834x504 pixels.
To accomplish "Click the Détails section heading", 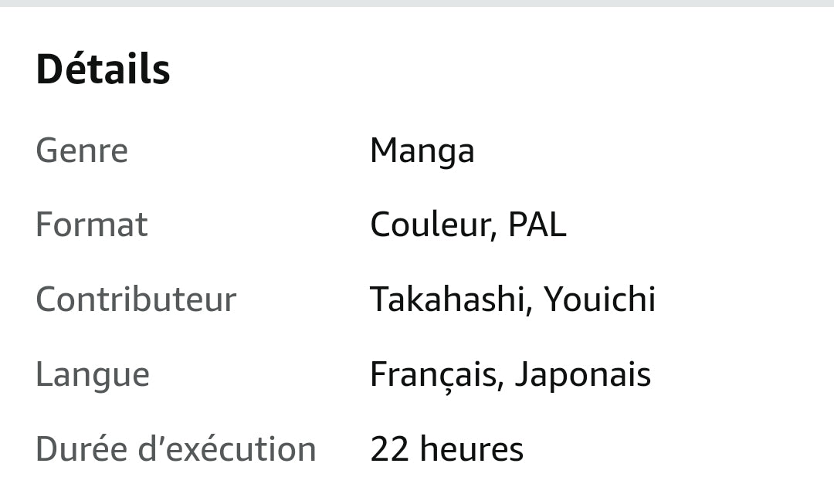I will pos(103,69).
